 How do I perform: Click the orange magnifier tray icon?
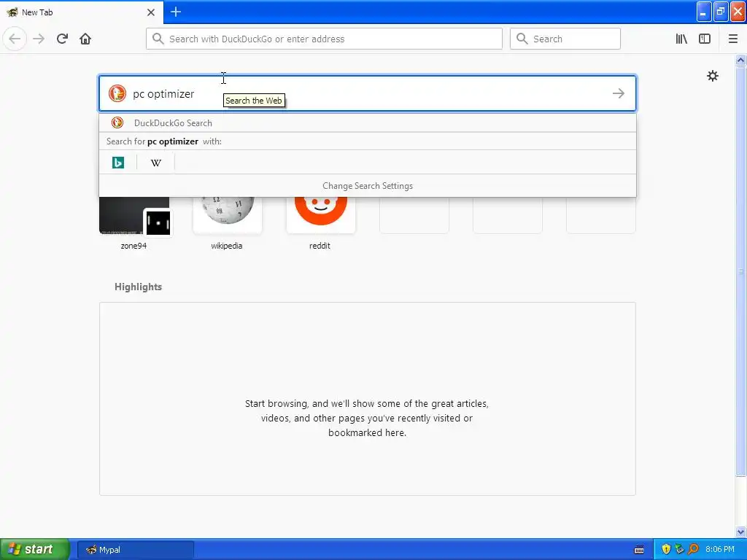tap(693, 549)
